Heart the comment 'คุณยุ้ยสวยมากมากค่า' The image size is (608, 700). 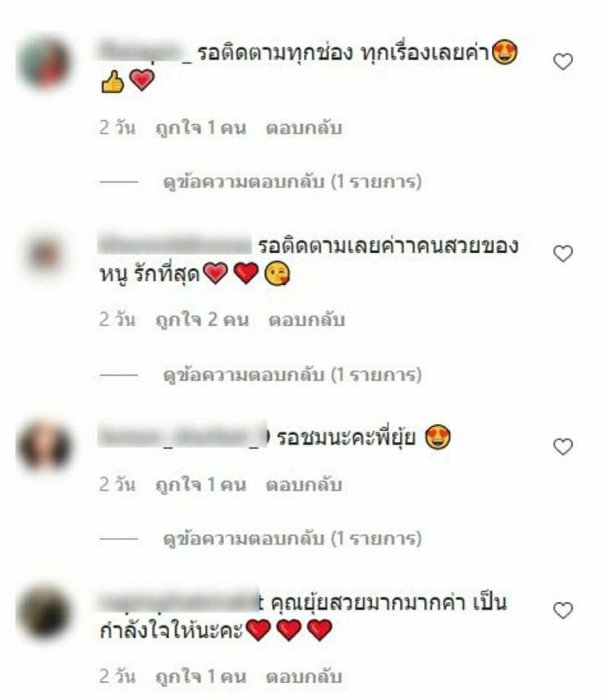pos(563,610)
